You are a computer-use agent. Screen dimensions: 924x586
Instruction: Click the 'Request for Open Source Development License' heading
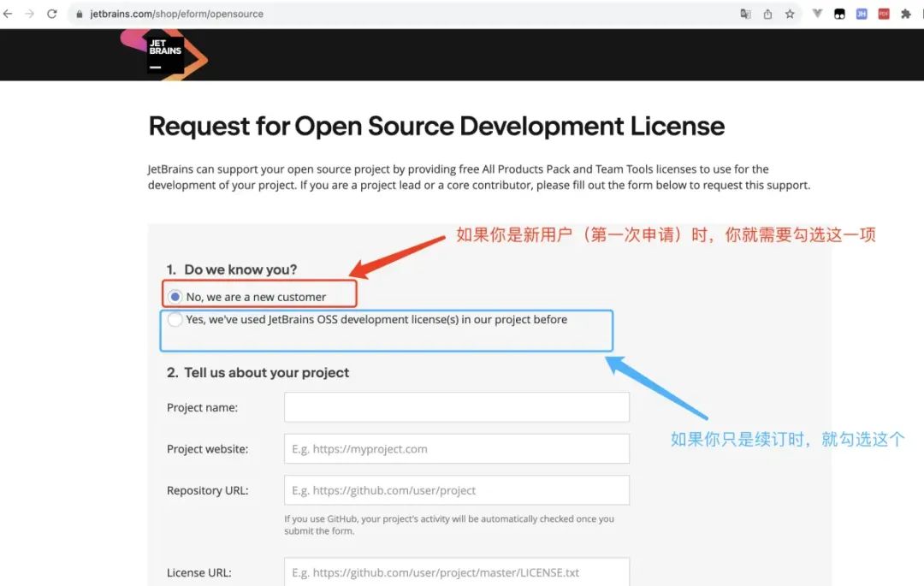(436, 126)
